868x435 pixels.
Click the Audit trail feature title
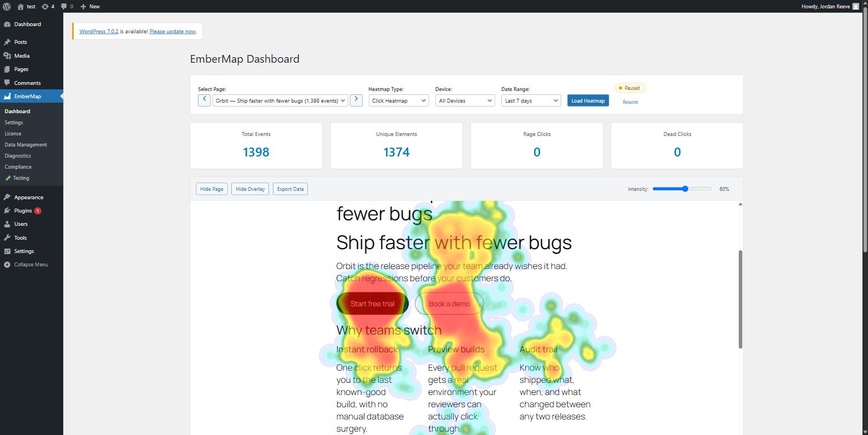(538, 350)
